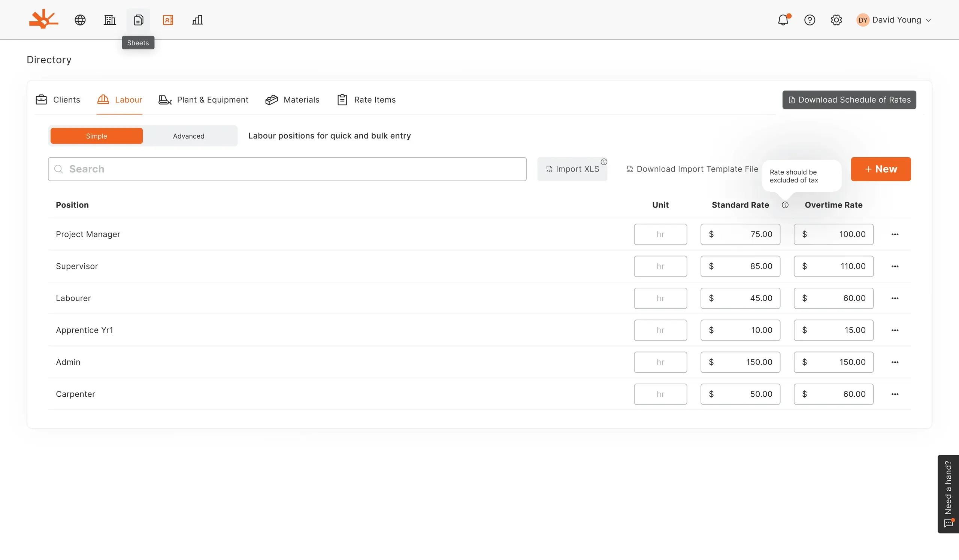This screenshot has height=560, width=959.
Task: Switch to the Rate Items tab
Action: (x=366, y=100)
